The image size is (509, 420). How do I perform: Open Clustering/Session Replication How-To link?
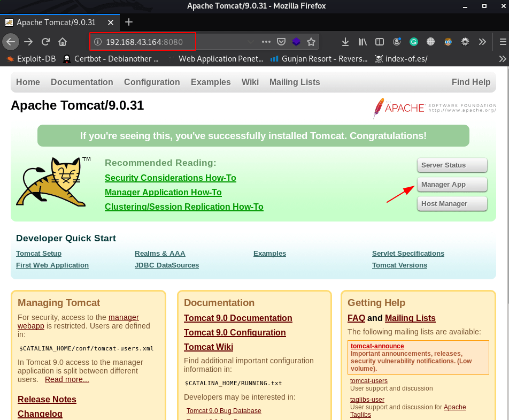pyautogui.click(x=184, y=207)
